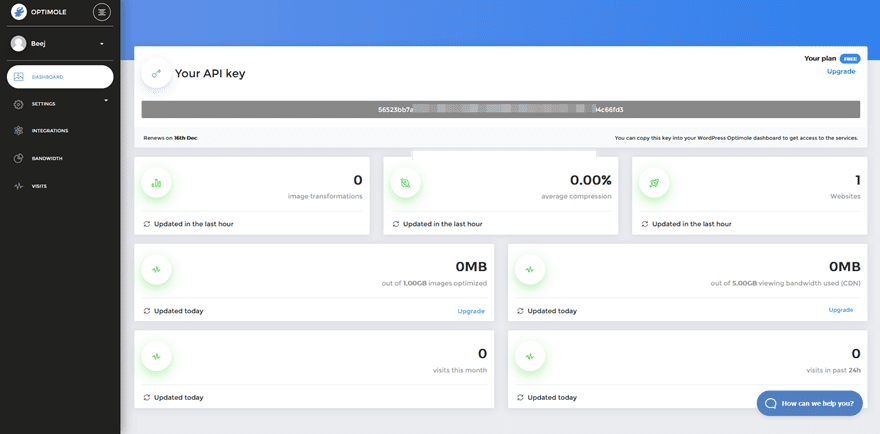Click the Websites card icon
This screenshot has height=434, width=880.
654,183
